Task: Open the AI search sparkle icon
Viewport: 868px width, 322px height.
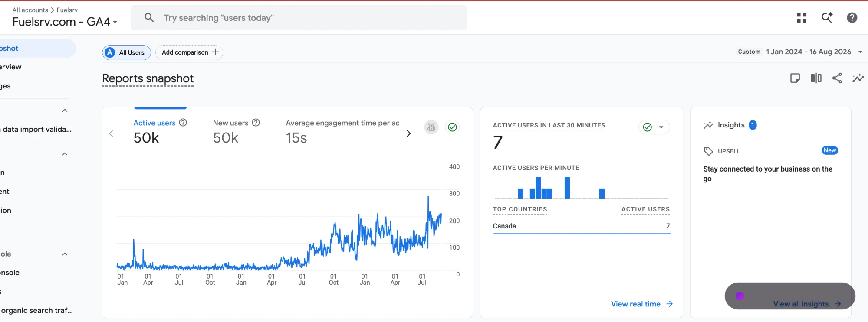Action: click(x=827, y=18)
